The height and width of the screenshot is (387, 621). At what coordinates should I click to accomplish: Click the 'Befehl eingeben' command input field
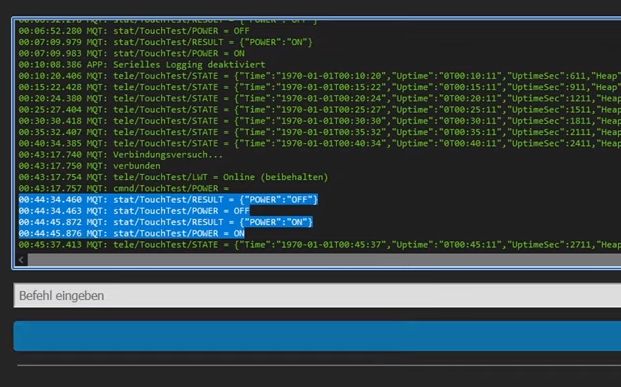[317, 295]
